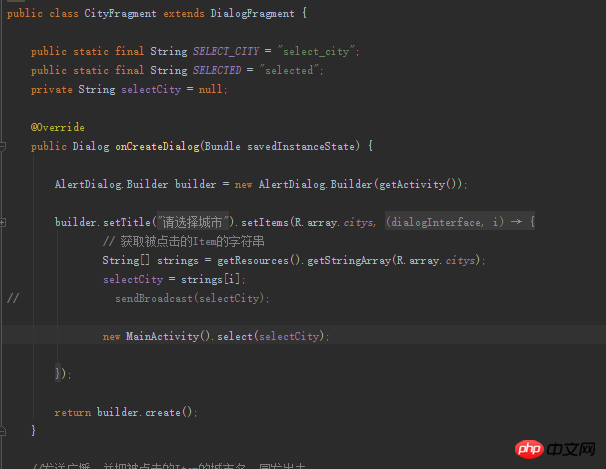Expand the folded lambda with the gutter plus marker
606x469 pixels.
coord(2,222)
